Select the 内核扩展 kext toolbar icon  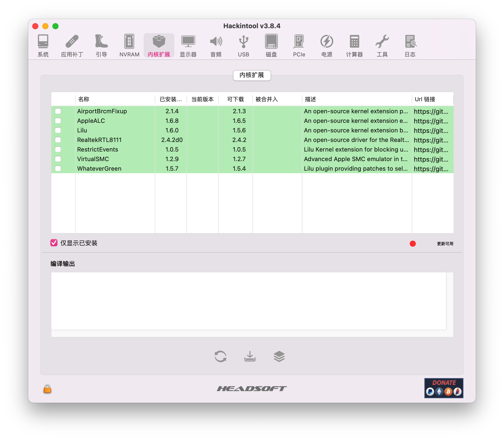[159, 46]
